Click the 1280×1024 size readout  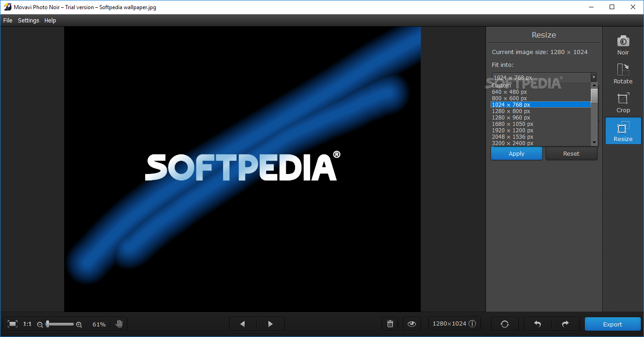449,324
